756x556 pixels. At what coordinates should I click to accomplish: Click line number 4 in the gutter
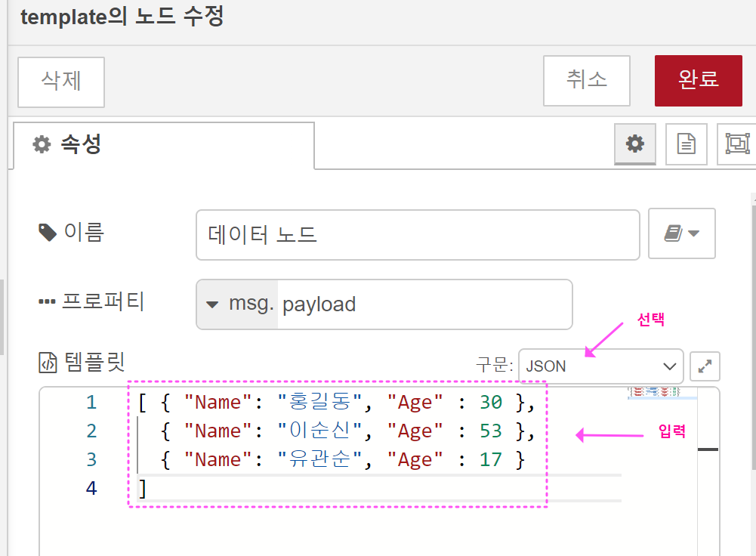pos(91,488)
